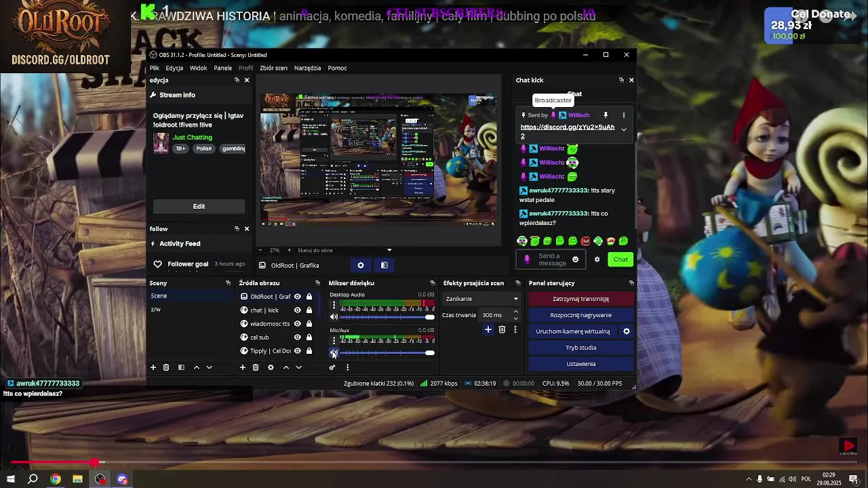
Task: Add a new source in Źródła obrazu
Action: (x=243, y=367)
